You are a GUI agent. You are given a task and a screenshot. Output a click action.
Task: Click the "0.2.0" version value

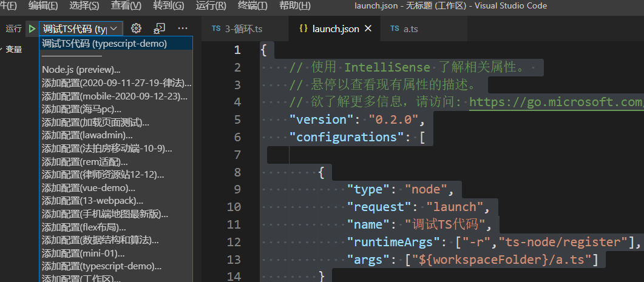[394, 119]
